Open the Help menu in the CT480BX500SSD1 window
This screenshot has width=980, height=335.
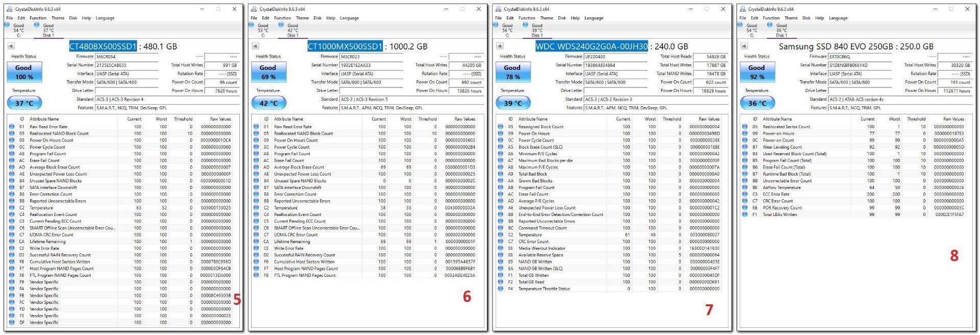(86, 18)
